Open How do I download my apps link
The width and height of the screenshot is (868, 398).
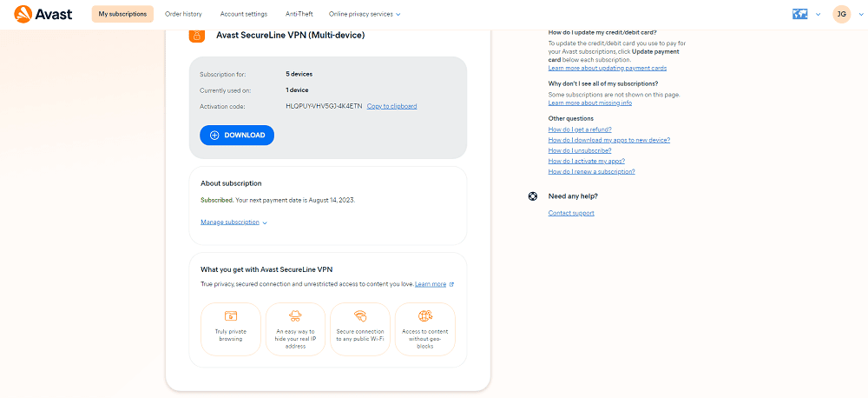609,140
